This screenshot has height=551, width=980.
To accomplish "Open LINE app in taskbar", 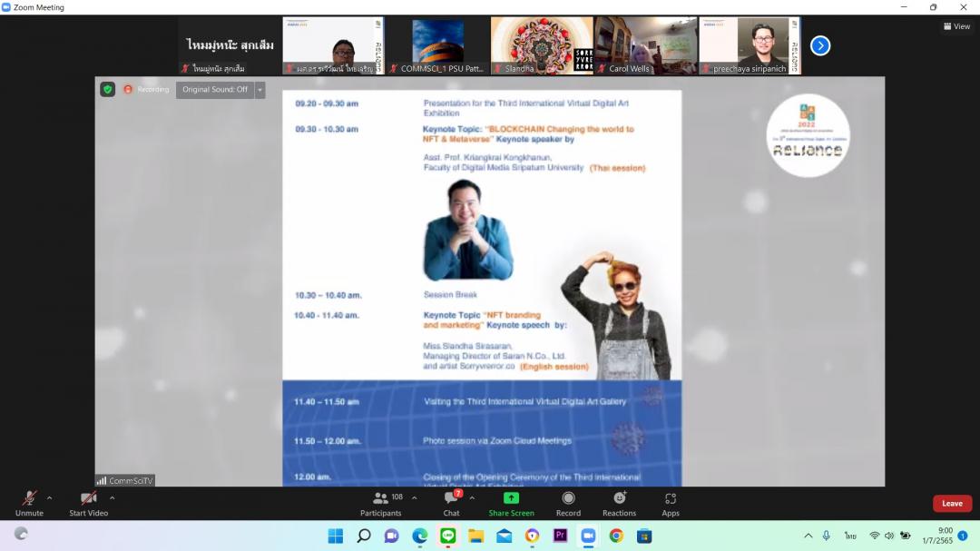I will coord(447,536).
